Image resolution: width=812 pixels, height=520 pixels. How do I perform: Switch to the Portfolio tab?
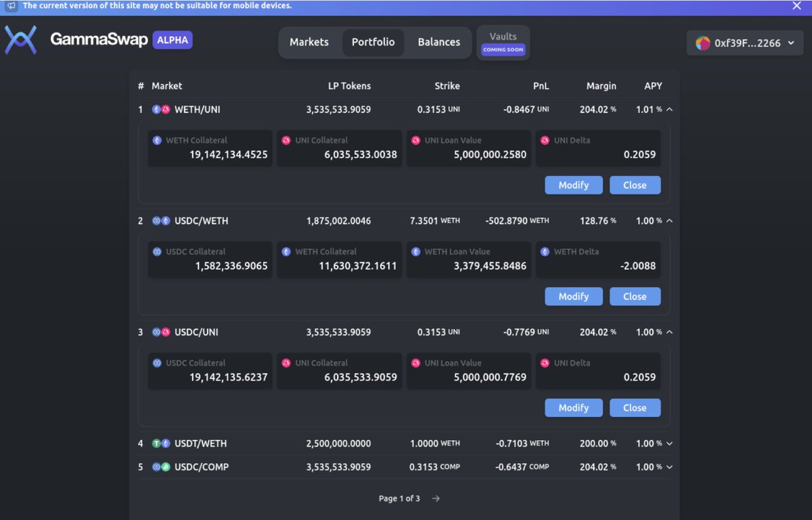pos(373,42)
